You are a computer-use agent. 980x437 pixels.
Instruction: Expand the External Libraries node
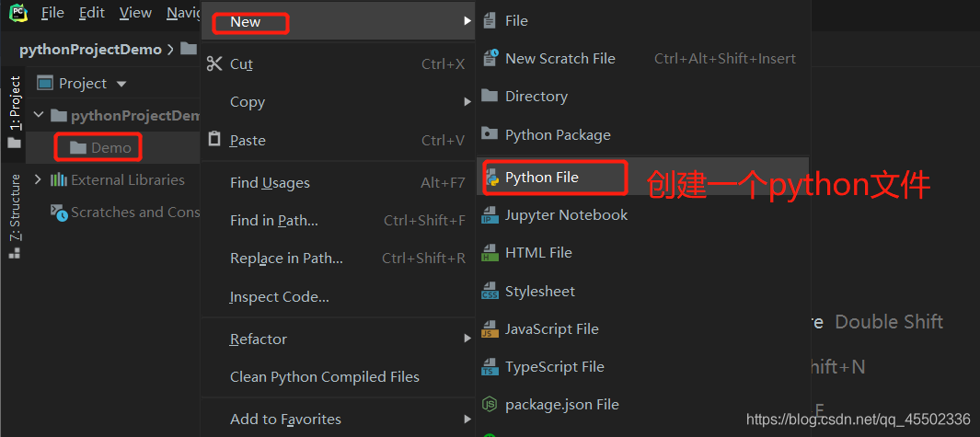38,180
